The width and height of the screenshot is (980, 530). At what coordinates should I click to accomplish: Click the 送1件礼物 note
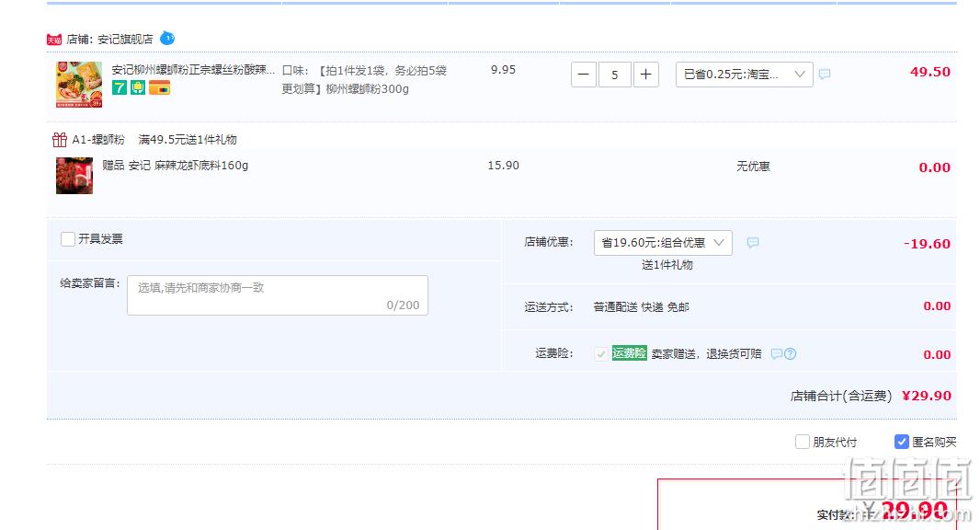[x=667, y=265]
